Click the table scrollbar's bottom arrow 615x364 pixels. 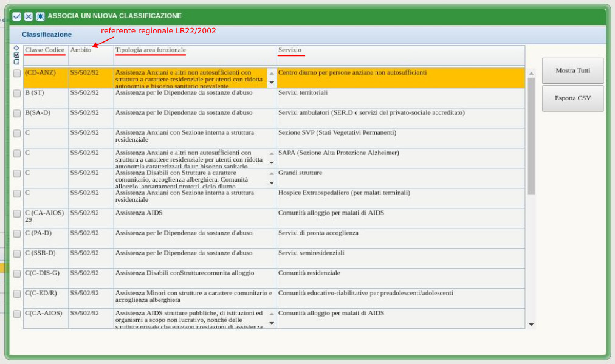532,325
